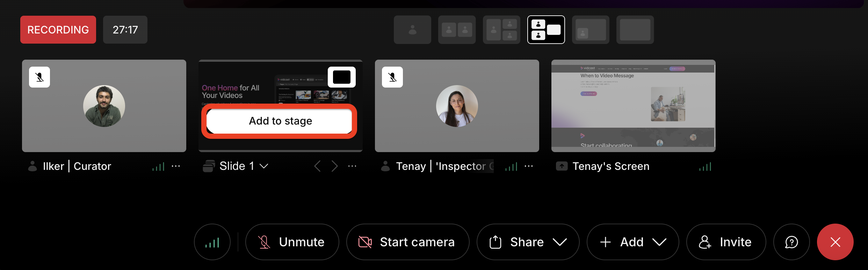Screen dimensions: 868x270
Task: Select the picture-in-picture content layout
Action: (x=591, y=30)
